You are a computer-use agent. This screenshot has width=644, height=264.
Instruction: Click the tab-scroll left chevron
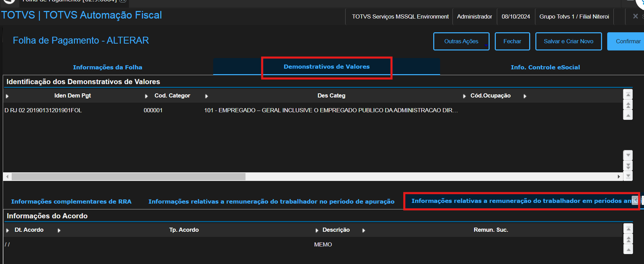(635, 200)
